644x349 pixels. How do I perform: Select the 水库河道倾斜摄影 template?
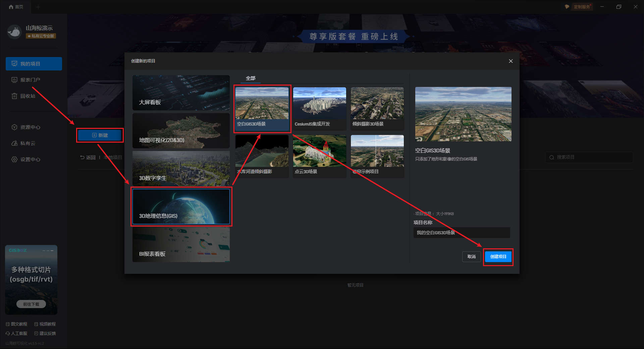pos(262,156)
